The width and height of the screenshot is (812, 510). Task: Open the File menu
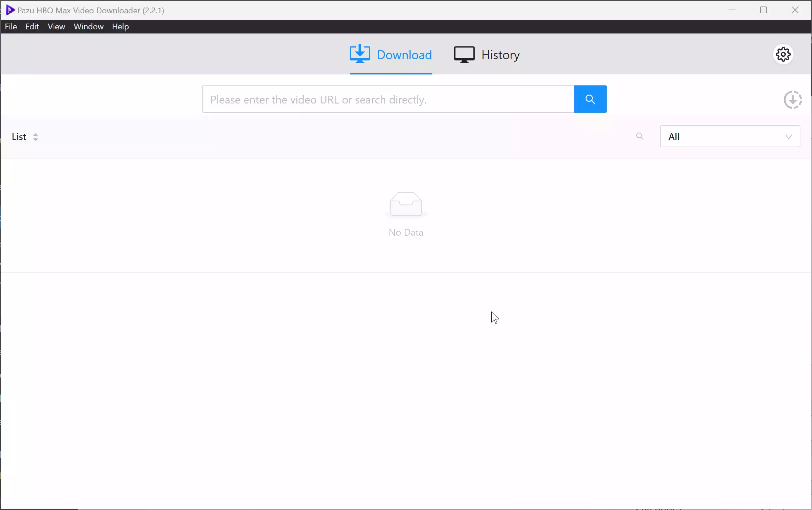(11, 27)
